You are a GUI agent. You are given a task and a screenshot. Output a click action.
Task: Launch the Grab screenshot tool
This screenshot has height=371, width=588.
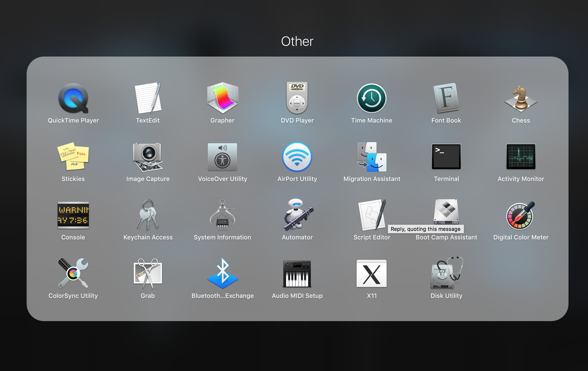(x=148, y=274)
